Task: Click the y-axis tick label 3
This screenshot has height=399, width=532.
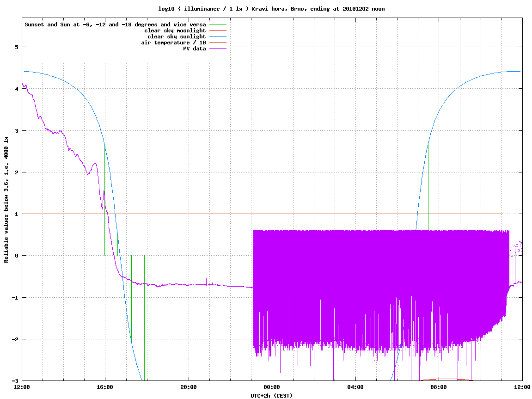Action: [16, 131]
